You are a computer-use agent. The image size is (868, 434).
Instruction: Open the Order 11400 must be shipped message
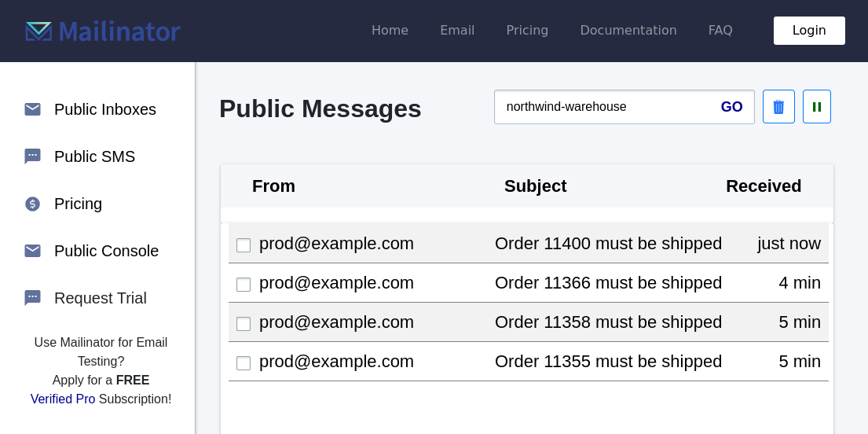608,243
